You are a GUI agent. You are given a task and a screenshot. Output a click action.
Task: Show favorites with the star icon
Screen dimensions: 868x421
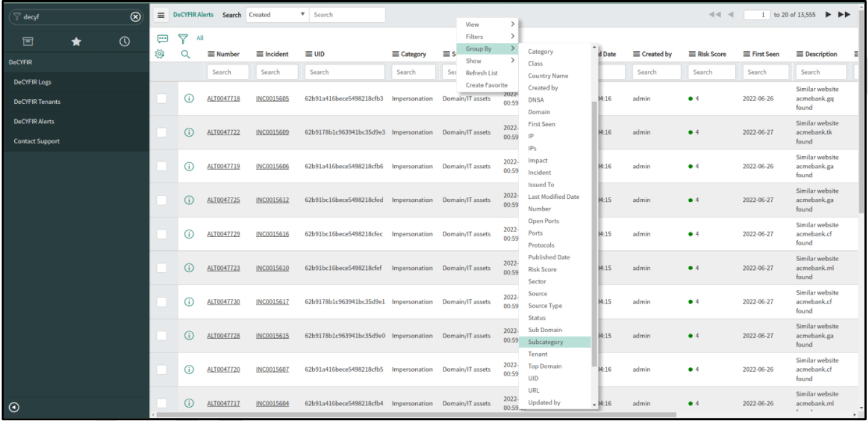pos(76,42)
